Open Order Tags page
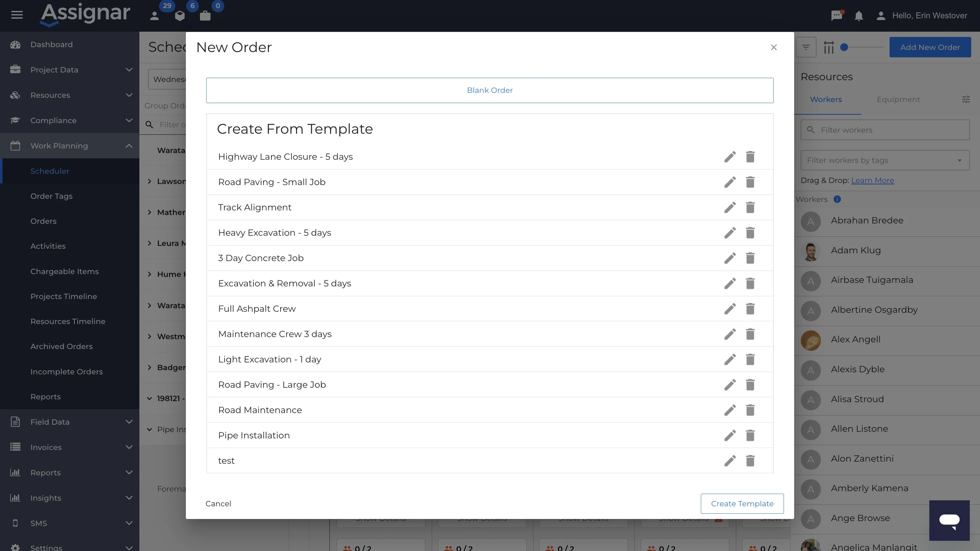 [51, 196]
